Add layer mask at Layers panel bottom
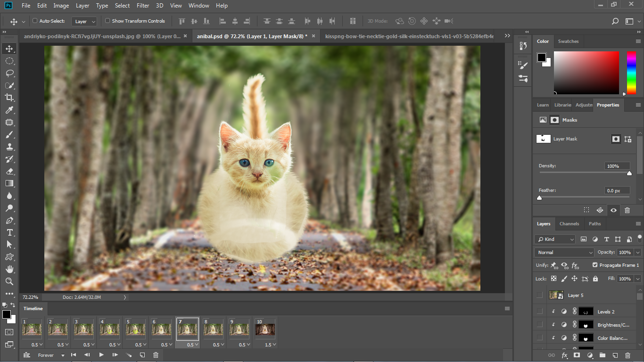 point(577,355)
